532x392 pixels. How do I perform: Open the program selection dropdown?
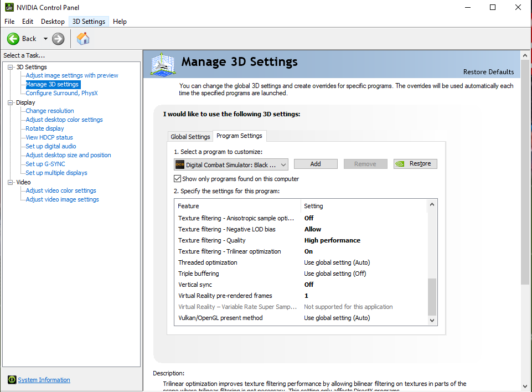231,164
